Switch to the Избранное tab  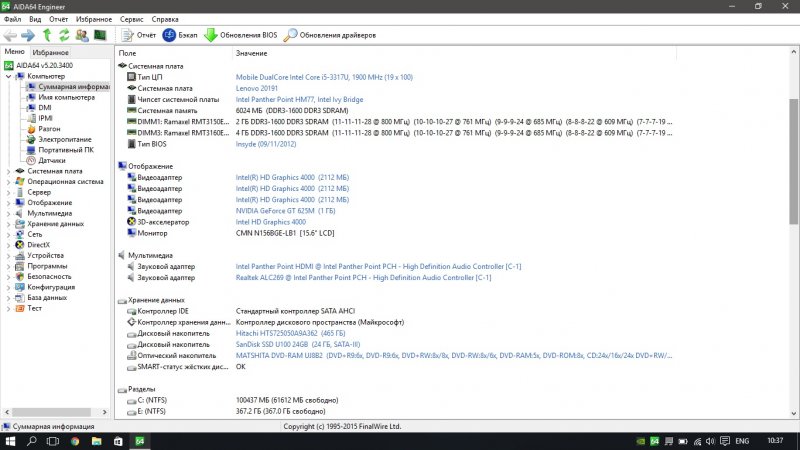tap(50, 52)
